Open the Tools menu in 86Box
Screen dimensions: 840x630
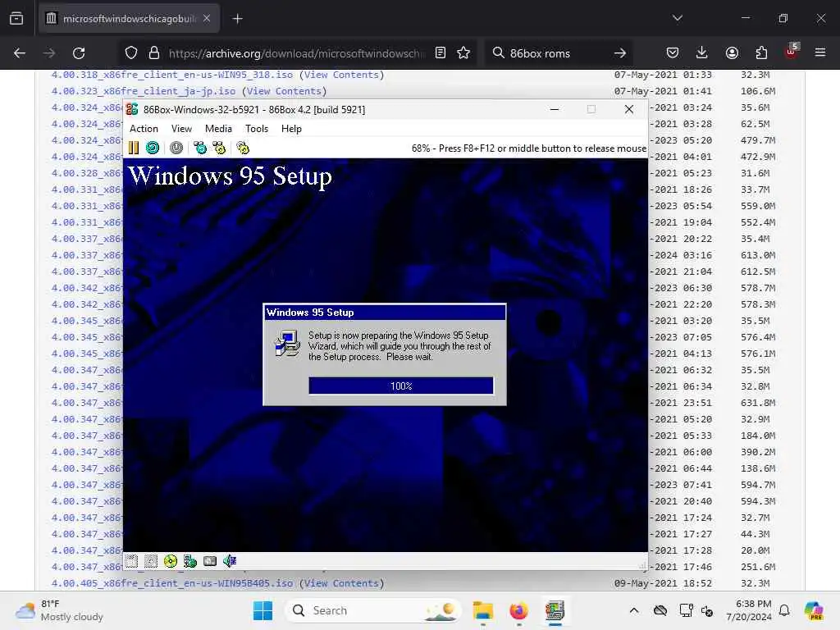(257, 129)
